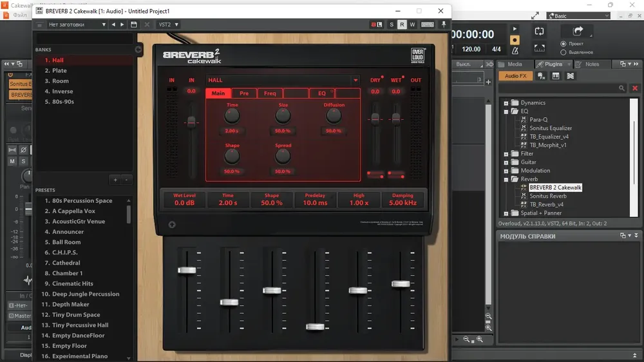Toggle the W automation write button
The image size is (644, 362).
(412, 24)
